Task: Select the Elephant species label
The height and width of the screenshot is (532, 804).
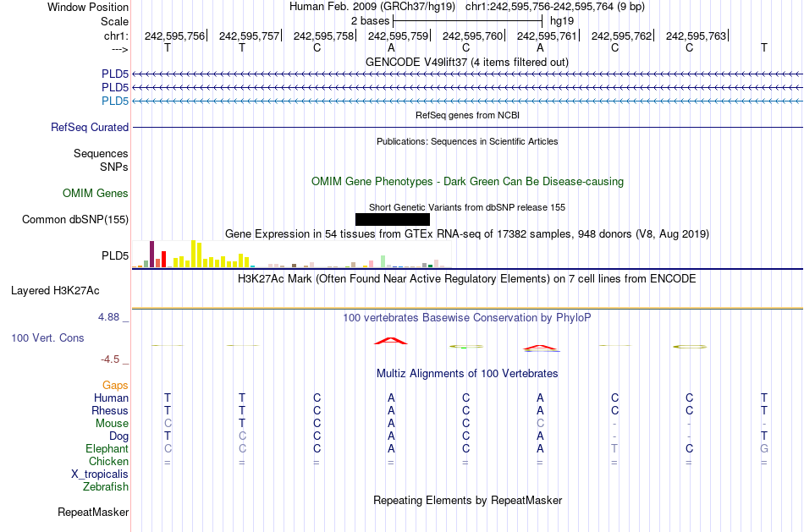Action: click(107, 448)
